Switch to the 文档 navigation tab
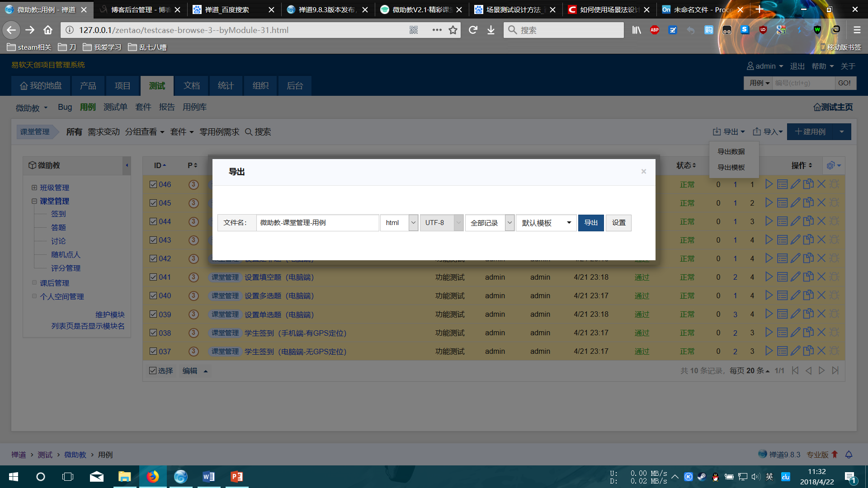The height and width of the screenshot is (488, 868). pos(191,86)
